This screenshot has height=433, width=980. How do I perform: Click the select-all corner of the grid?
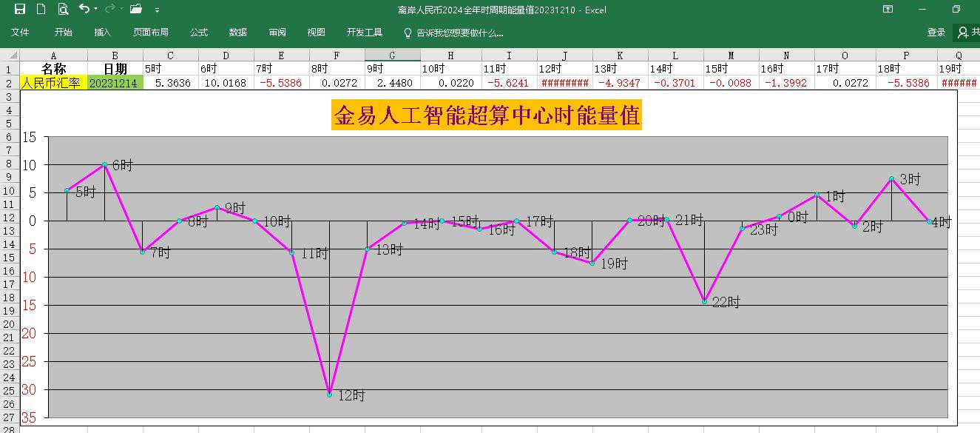pyautogui.click(x=9, y=56)
